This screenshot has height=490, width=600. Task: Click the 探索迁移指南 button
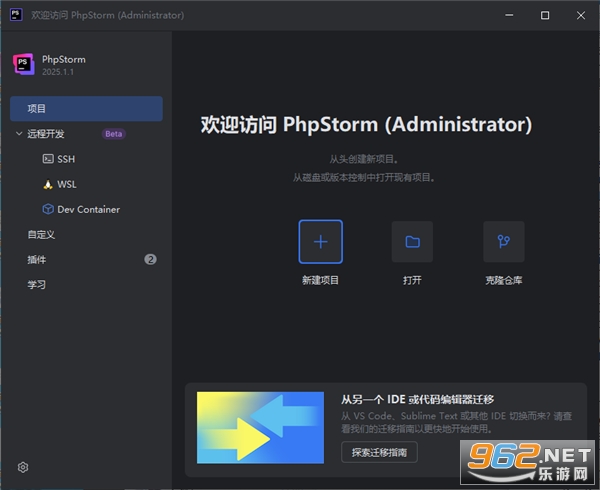379,452
